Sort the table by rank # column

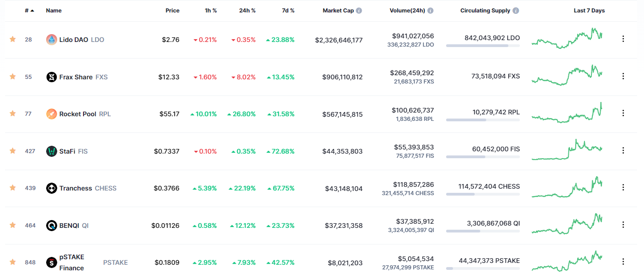(x=30, y=11)
